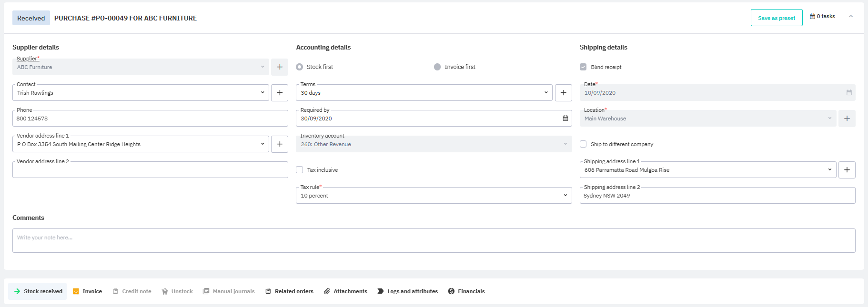Click into the Comments note field

(434, 240)
